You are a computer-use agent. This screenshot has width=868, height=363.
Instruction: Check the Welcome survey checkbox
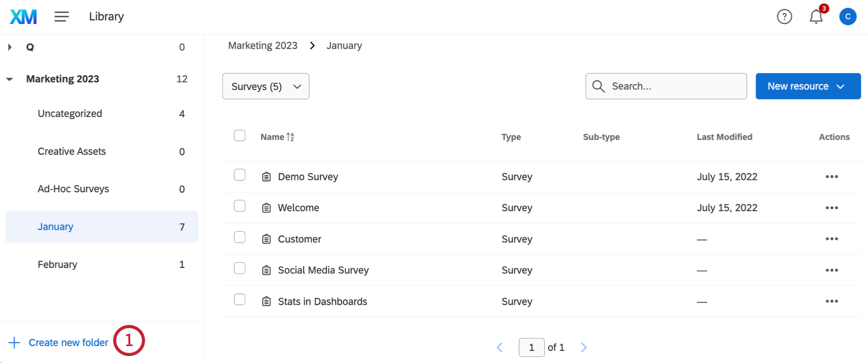coord(239,206)
